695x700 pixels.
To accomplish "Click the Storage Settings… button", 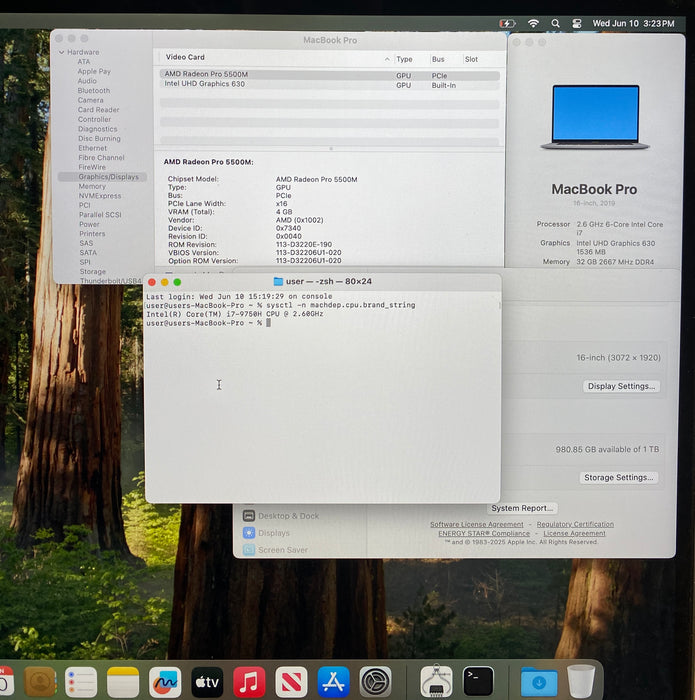I will pyautogui.click(x=619, y=478).
